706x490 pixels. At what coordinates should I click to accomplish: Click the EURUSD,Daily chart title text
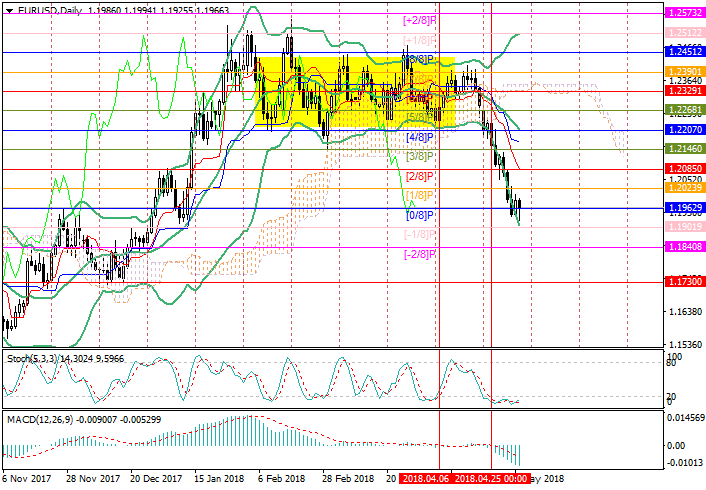pyautogui.click(x=48, y=7)
